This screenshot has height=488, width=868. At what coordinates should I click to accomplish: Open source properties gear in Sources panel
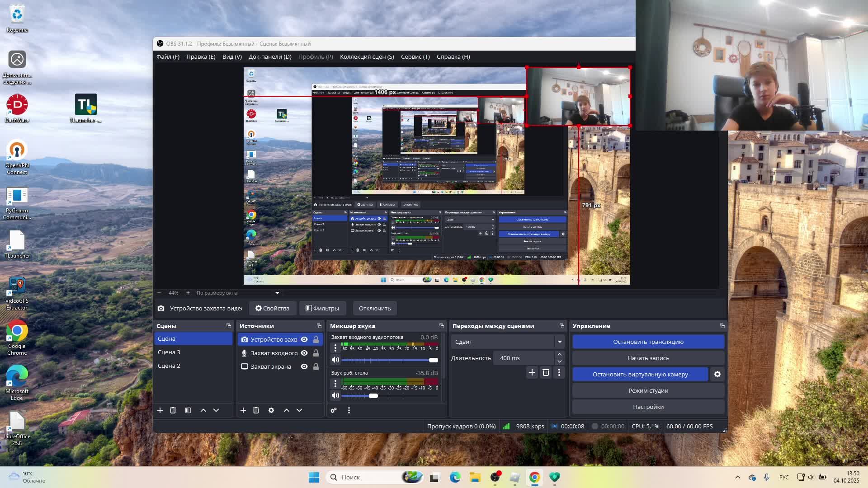tap(271, 410)
